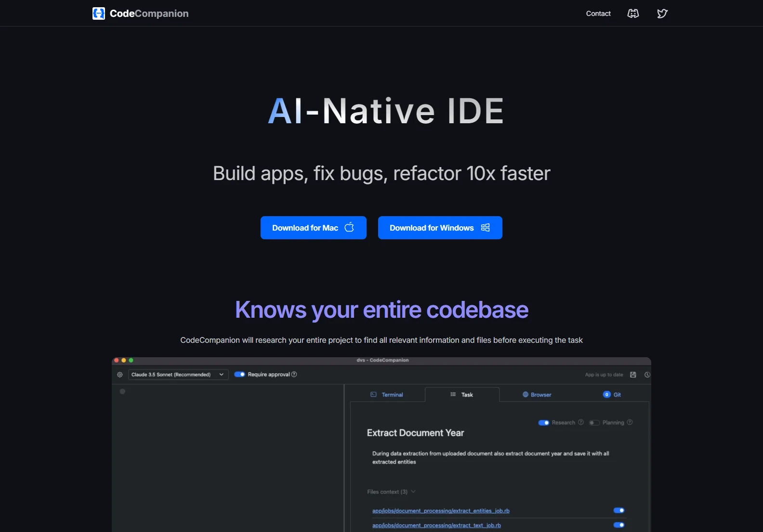Click the 'dvs - CodeCompanion' window title

pyautogui.click(x=382, y=360)
